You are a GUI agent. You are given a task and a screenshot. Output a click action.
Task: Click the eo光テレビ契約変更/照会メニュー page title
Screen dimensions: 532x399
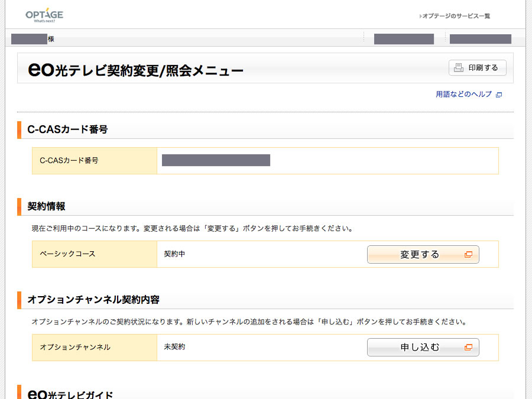point(135,70)
